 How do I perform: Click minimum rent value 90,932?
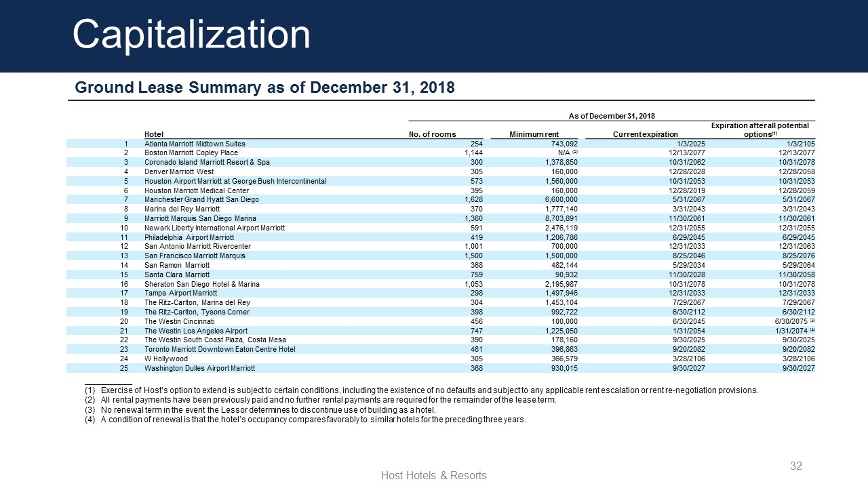tap(566, 274)
